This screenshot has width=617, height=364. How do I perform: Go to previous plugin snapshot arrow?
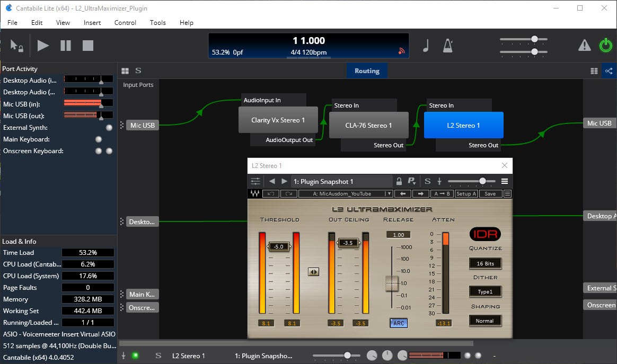pyautogui.click(x=272, y=181)
